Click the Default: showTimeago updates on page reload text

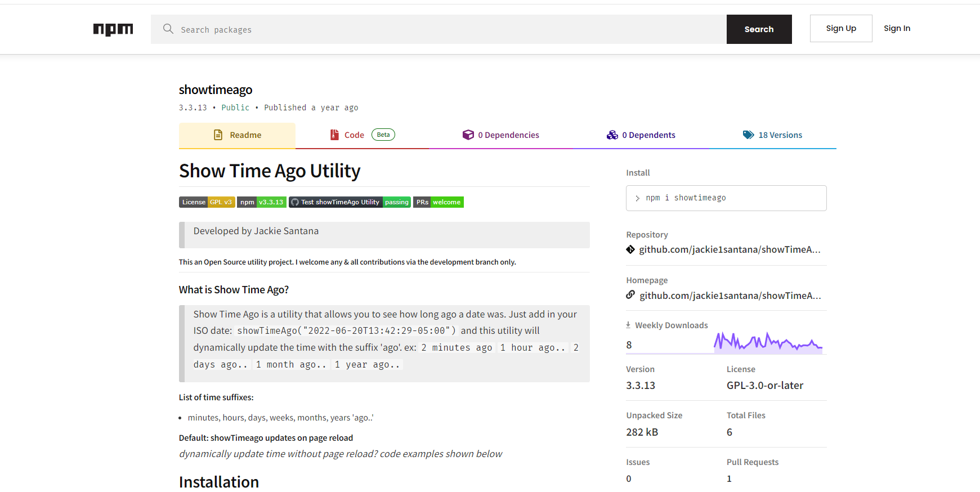(x=266, y=438)
